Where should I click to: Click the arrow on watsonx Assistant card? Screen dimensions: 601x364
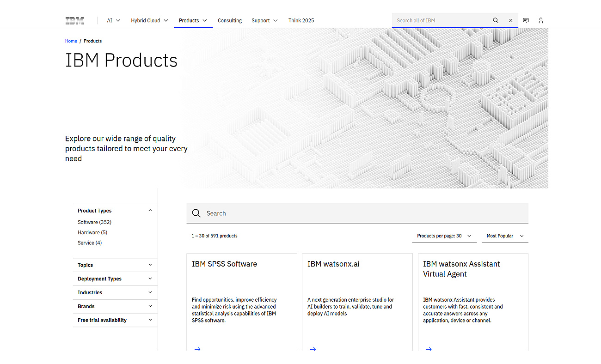(429, 349)
